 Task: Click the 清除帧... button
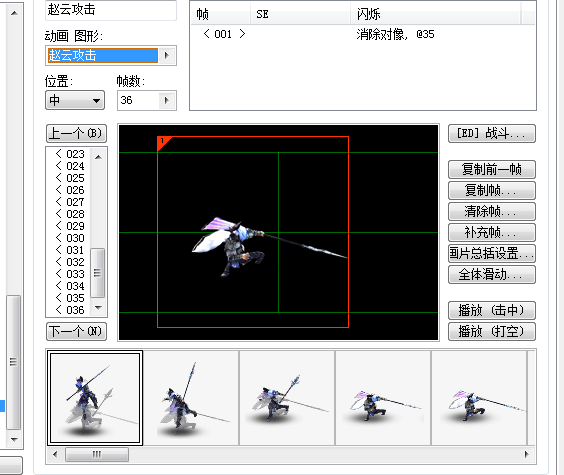coord(492,211)
